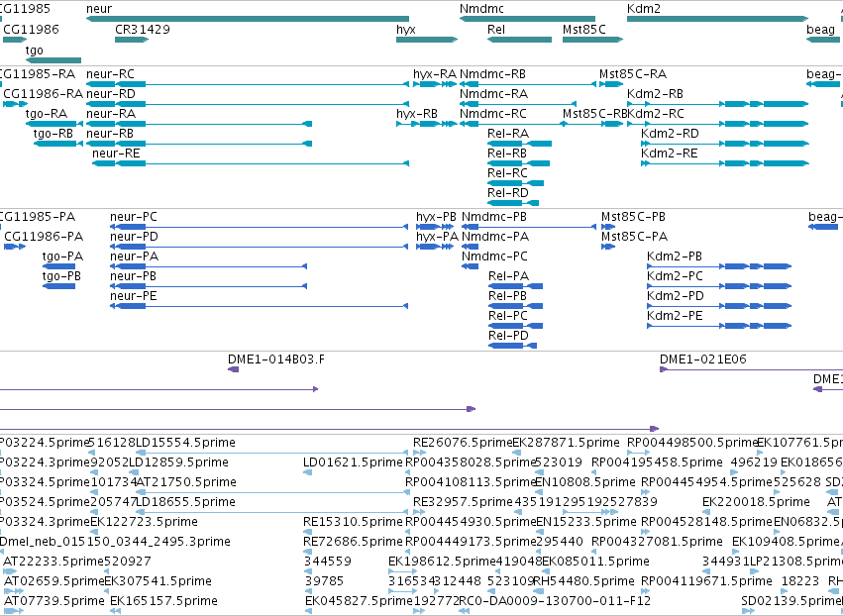Select the hyx-PB protein label
Screen dimensions: 843x616
pos(436,217)
